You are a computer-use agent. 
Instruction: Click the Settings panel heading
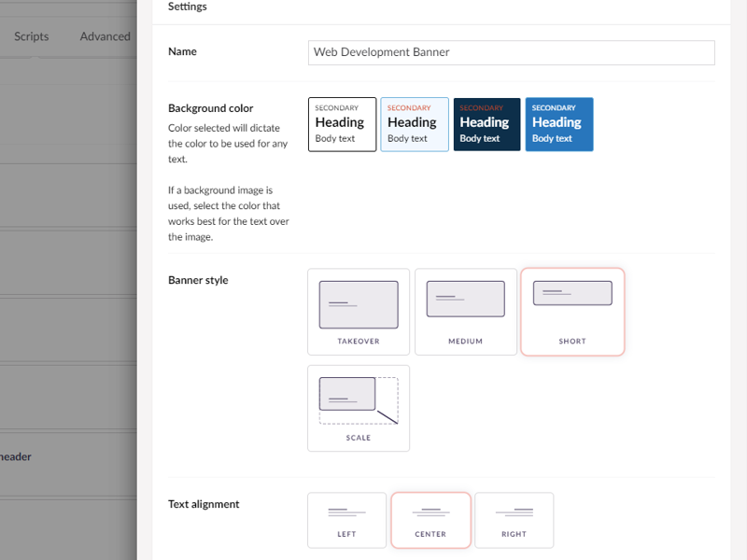tap(187, 7)
